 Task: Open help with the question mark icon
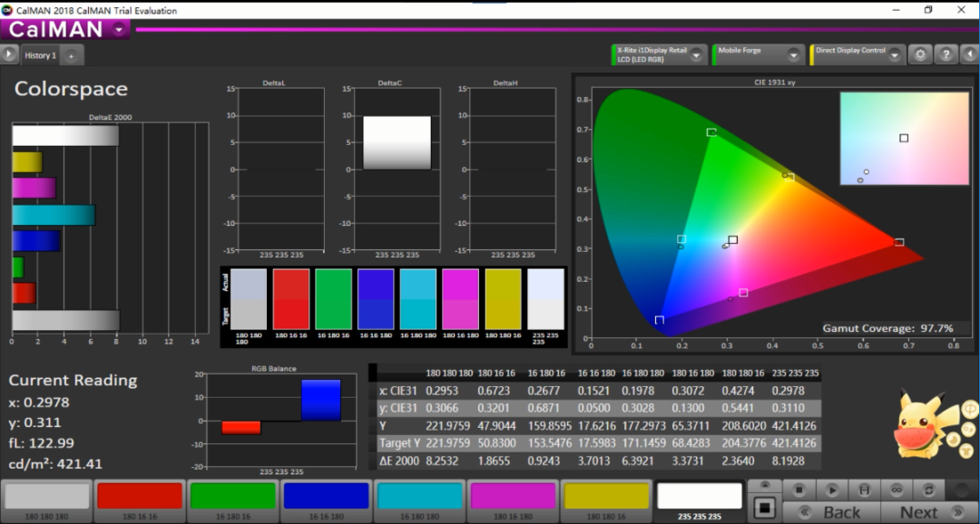946,54
